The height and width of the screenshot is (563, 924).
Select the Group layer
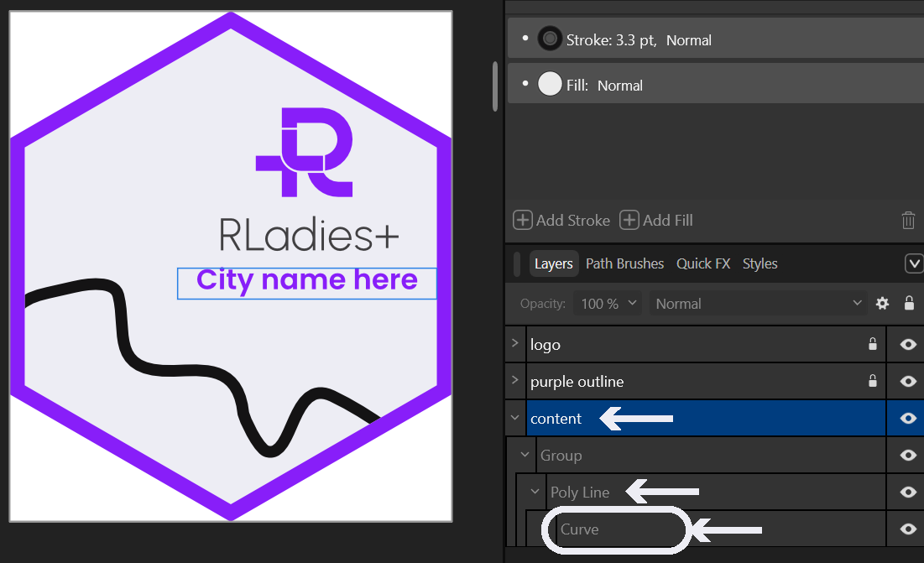(x=712, y=456)
